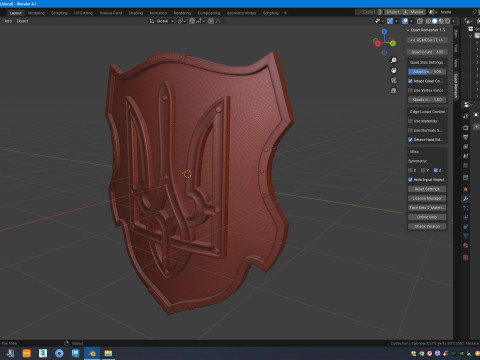Enable X symmetry checkbox
The height and width of the screenshot is (360, 480).
[410, 170]
